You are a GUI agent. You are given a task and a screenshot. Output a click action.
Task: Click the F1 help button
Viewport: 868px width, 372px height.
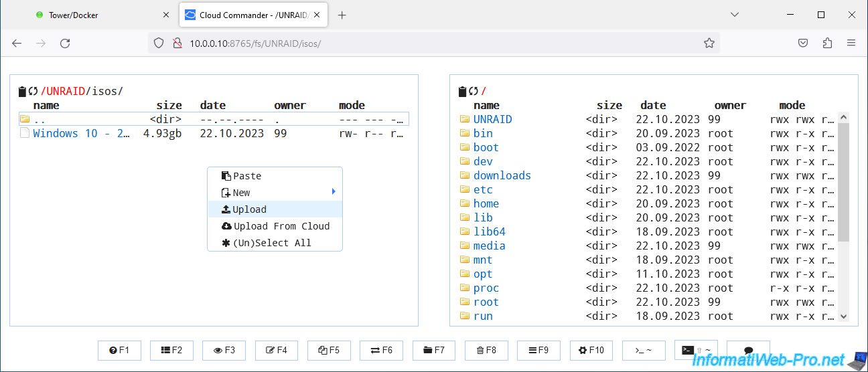(x=119, y=351)
